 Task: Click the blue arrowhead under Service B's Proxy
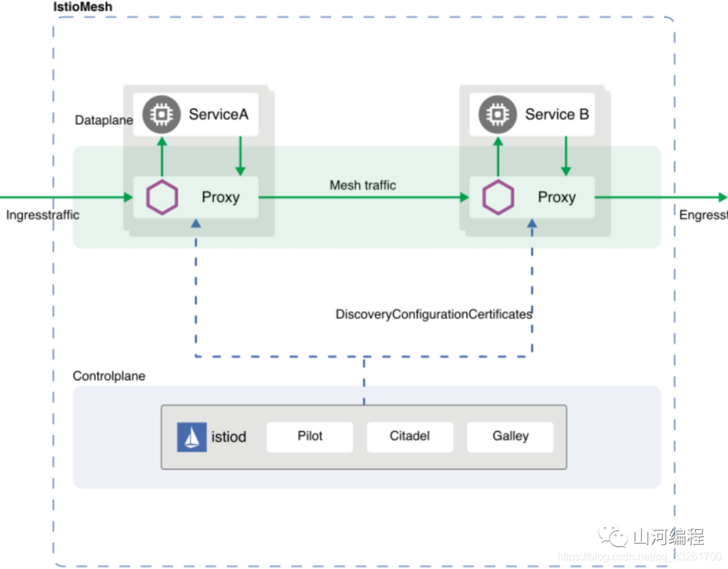tap(532, 223)
